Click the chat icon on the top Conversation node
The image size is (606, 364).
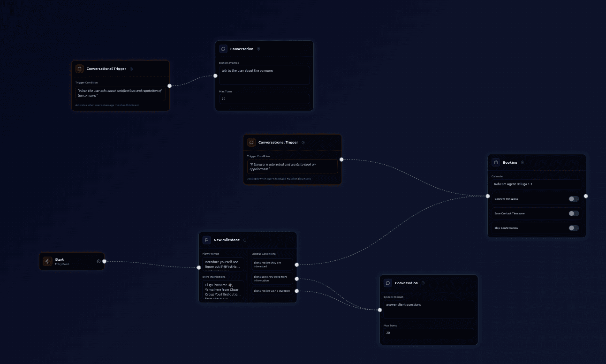tap(223, 49)
